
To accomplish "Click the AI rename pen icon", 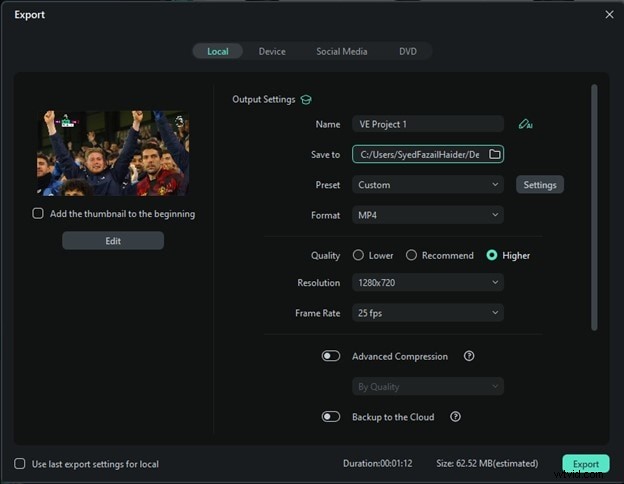I will pyautogui.click(x=525, y=125).
